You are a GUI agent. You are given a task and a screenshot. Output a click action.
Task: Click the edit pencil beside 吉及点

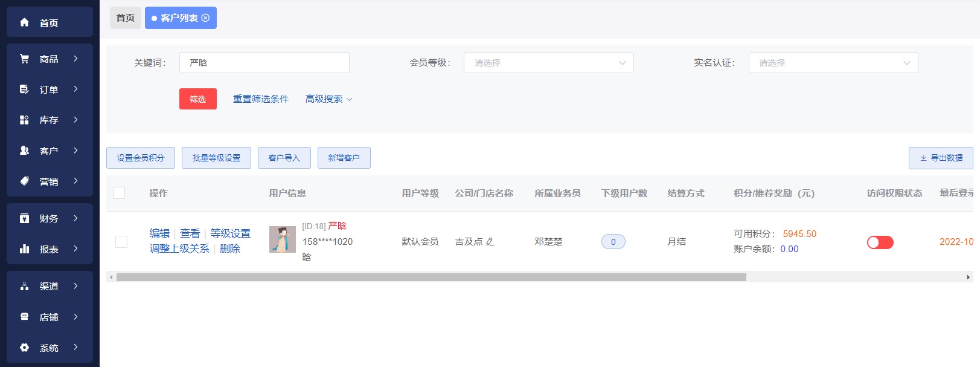tap(490, 242)
